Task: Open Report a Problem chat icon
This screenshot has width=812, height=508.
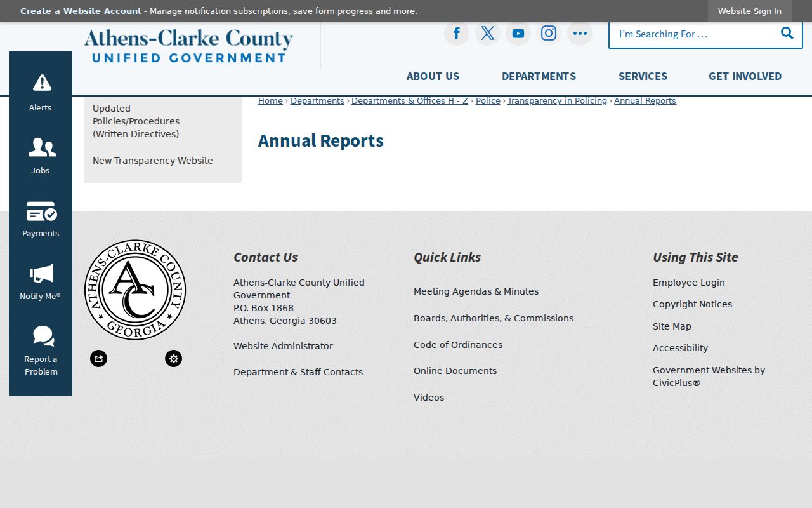Action: 43,337
